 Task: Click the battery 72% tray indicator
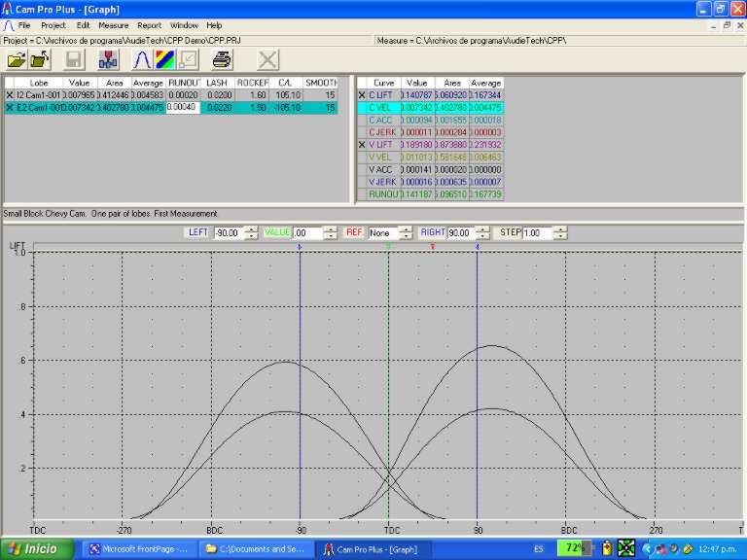[x=574, y=548]
